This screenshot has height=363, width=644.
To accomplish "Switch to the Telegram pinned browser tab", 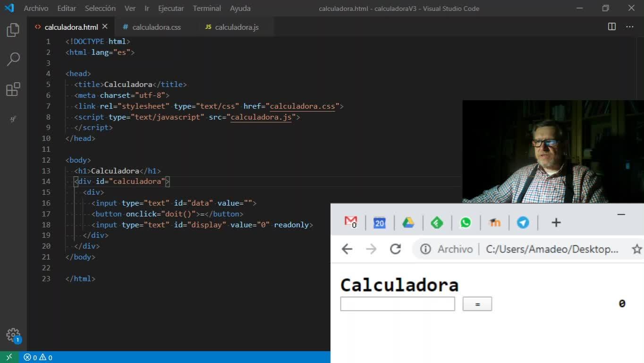I will [x=523, y=223].
